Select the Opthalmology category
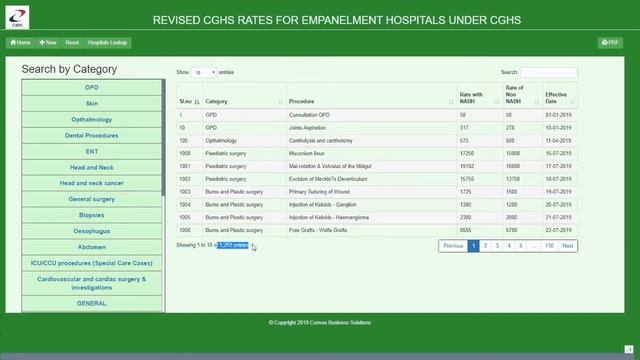The image size is (640, 360). tap(91, 119)
